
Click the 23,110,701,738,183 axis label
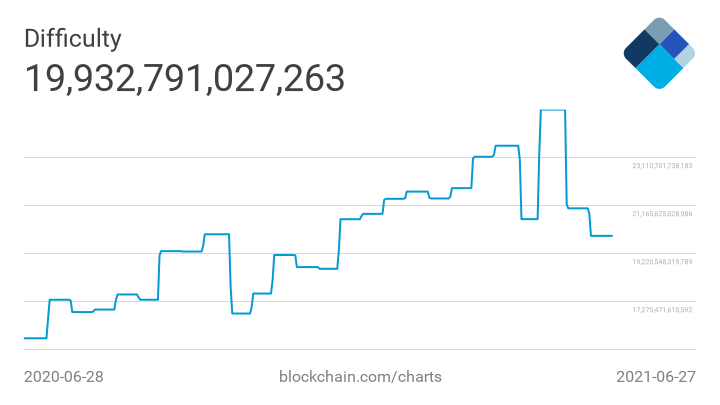(662, 165)
